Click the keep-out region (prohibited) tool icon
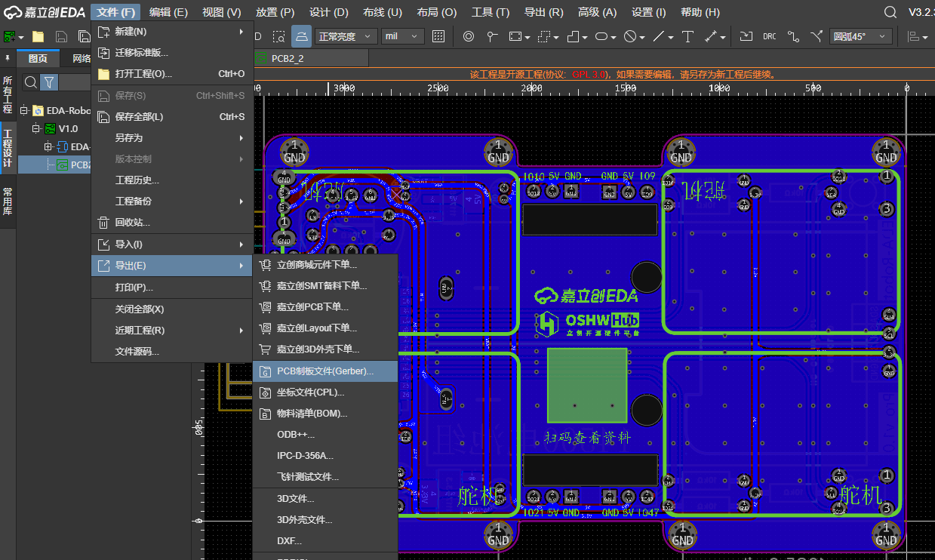 click(x=629, y=36)
